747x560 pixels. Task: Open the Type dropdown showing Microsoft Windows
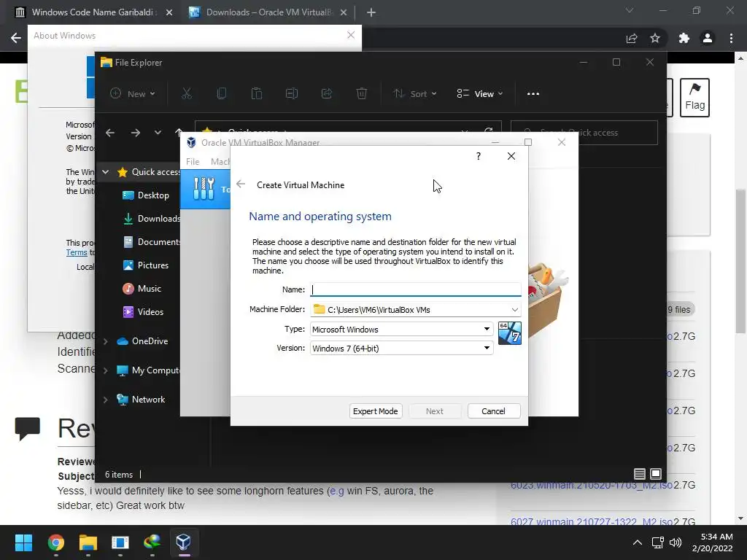point(401,329)
